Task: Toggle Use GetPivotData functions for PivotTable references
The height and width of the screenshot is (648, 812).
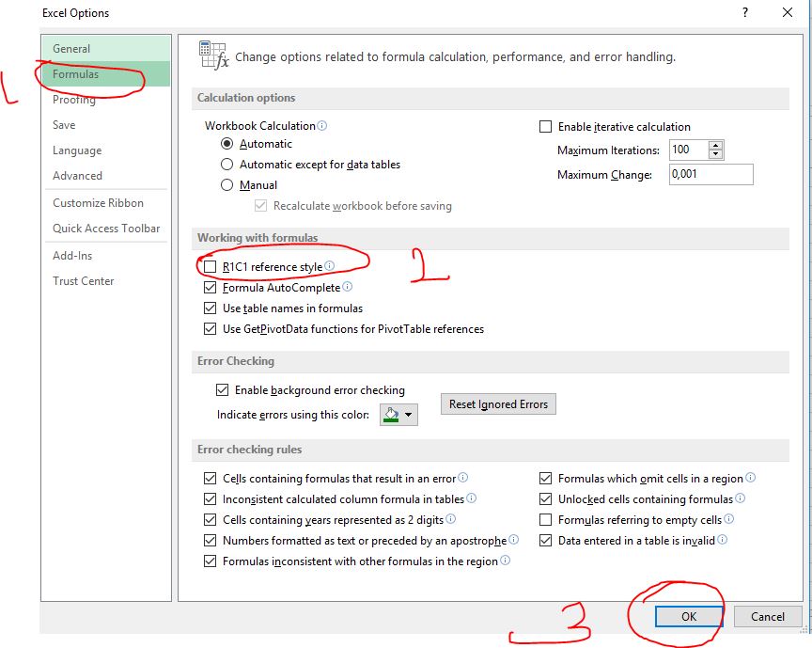Action: click(210, 329)
